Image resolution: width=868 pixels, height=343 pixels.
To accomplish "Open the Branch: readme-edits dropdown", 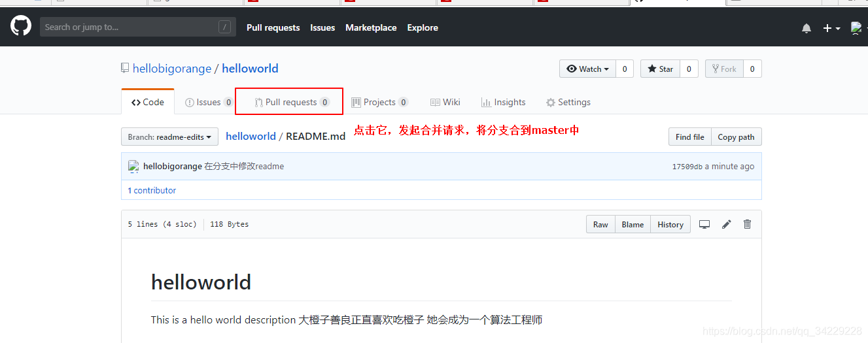I will pos(169,137).
